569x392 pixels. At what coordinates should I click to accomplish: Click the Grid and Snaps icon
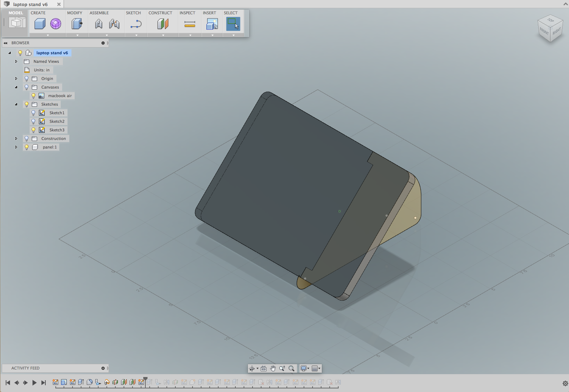click(x=315, y=368)
